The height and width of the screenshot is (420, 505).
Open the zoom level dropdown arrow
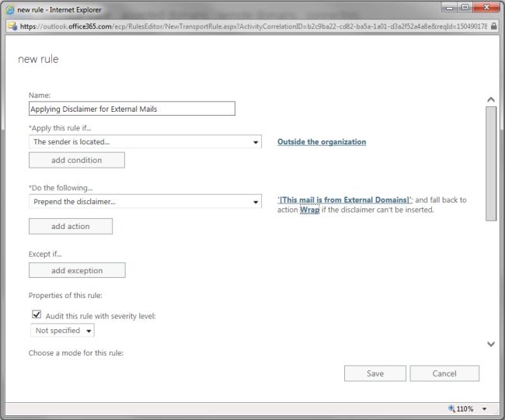[484, 408]
